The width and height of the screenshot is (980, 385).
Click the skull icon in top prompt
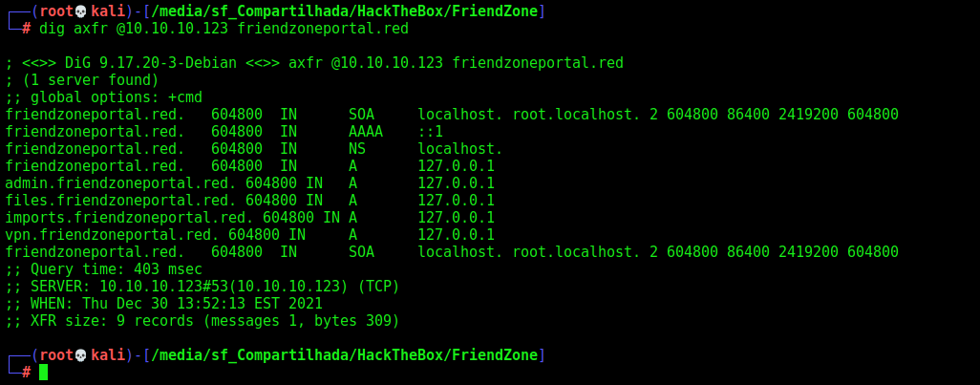pos(80,11)
